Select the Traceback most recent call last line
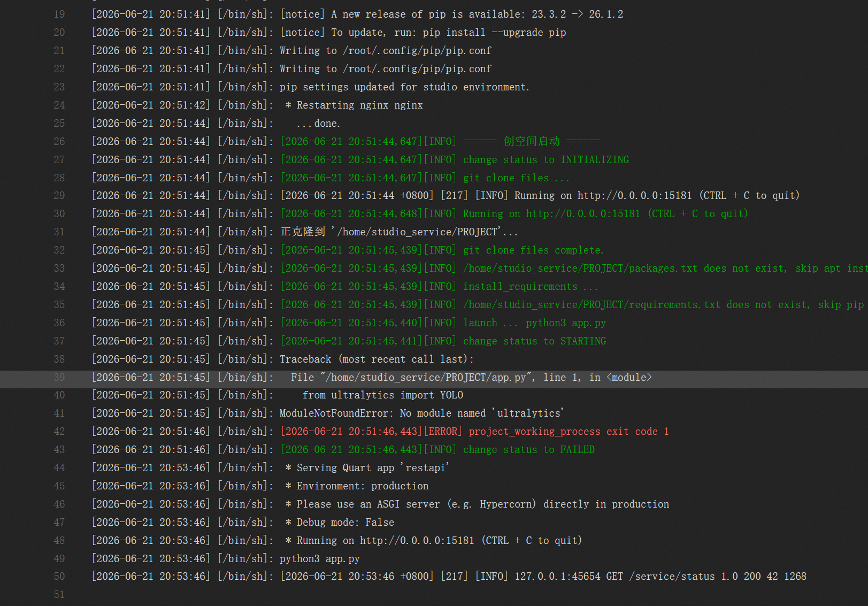The height and width of the screenshot is (606, 868). point(282,359)
